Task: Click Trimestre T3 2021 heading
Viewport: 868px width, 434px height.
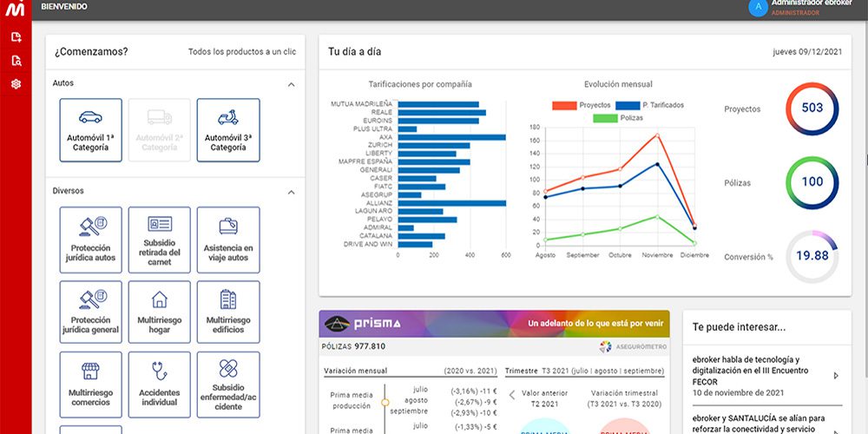Action: click(584, 371)
